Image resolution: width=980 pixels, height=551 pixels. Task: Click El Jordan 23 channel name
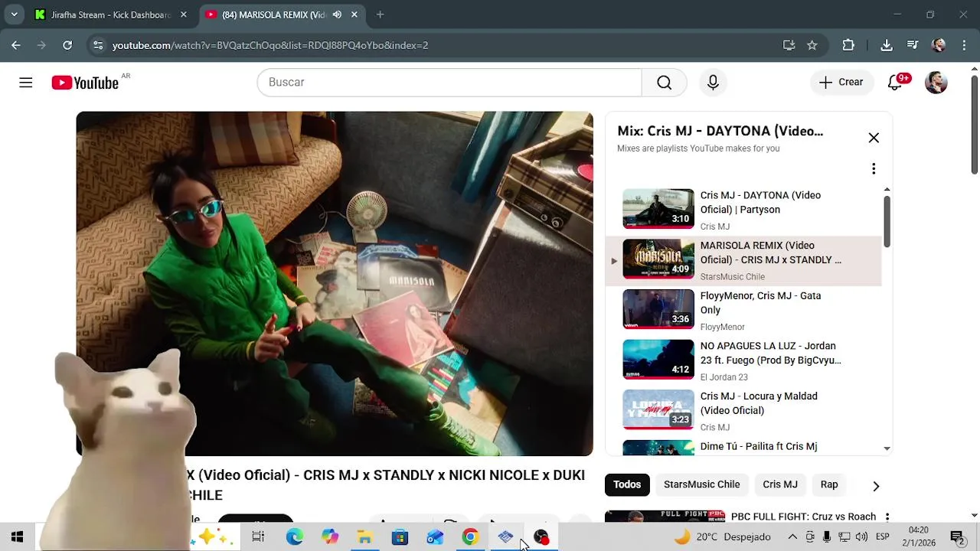tap(724, 377)
